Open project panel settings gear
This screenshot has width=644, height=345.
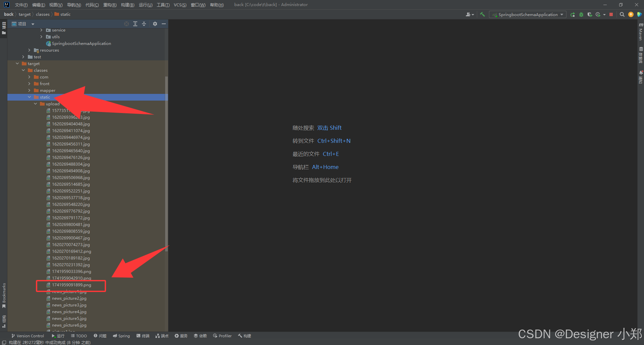[155, 24]
